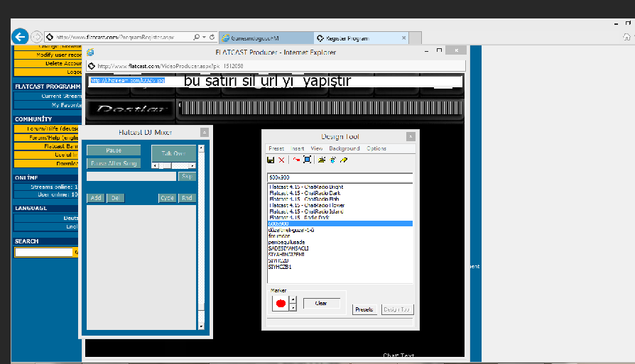
Task: Click the yellow pencil icon in Design Tool toolbar
Action: point(344,160)
